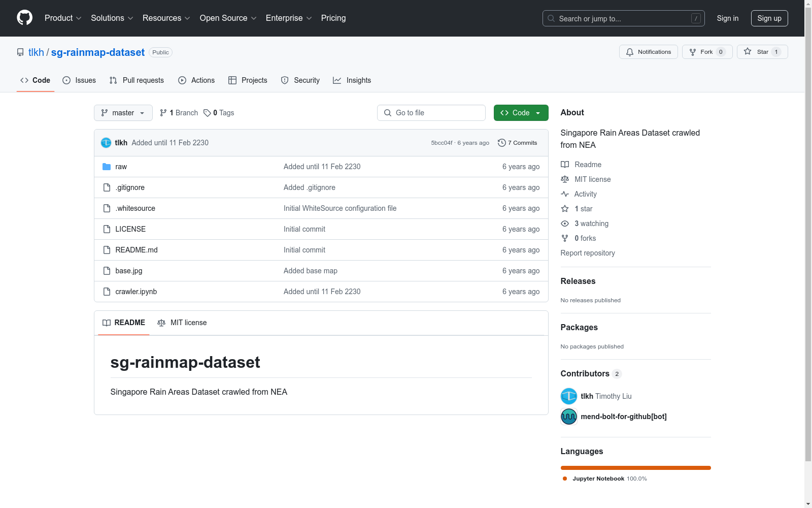The height and width of the screenshot is (508, 812).
Task: Click mend-bolt-for-github bot avatar
Action: coord(569,417)
